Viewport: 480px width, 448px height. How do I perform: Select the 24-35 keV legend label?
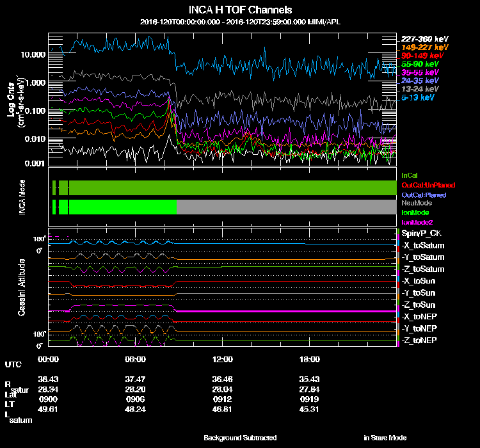click(x=420, y=81)
